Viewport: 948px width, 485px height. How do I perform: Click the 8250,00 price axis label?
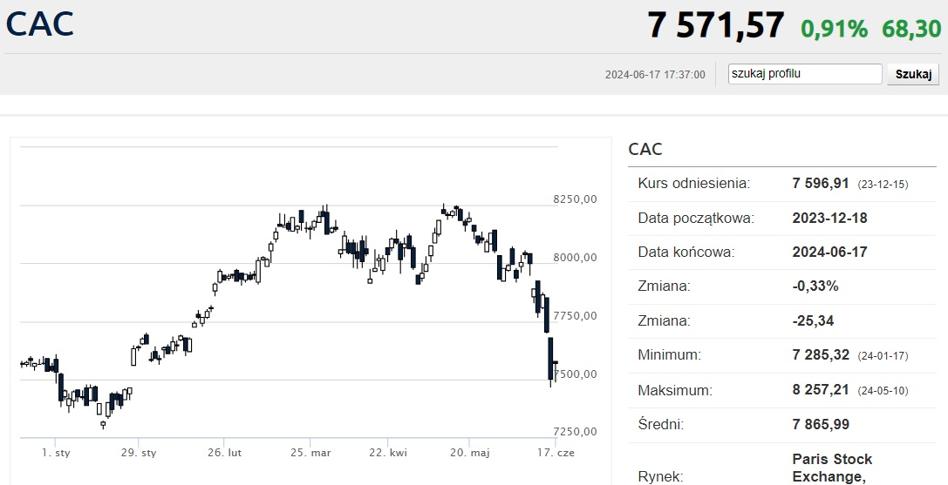tap(575, 200)
